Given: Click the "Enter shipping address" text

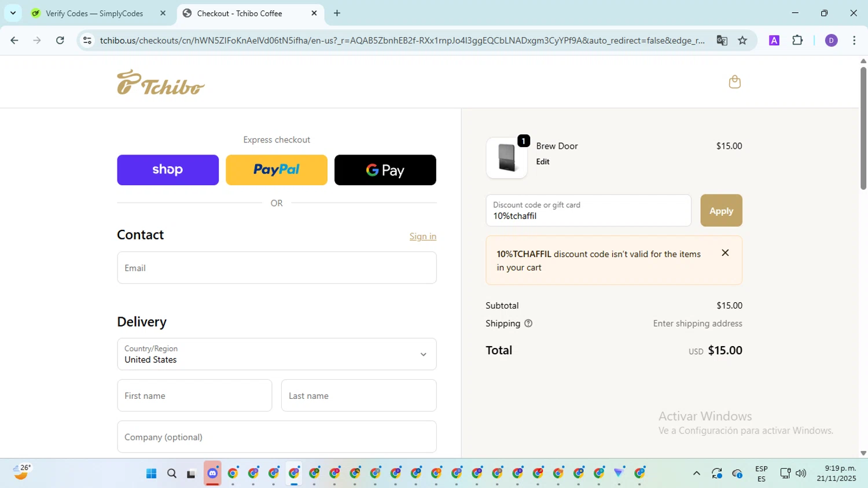Looking at the screenshot, I should [697, 324].
